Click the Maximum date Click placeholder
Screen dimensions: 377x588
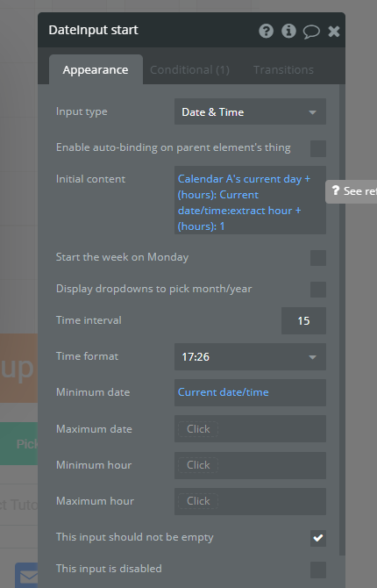coord(198,429)
